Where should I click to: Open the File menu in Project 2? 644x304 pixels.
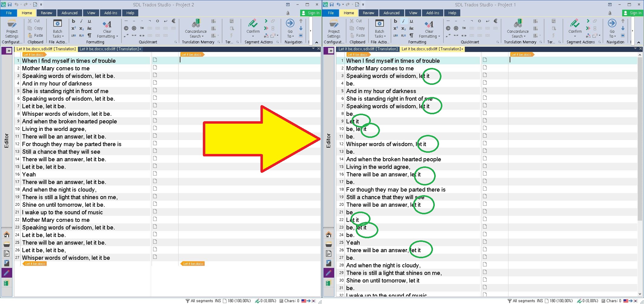tap(9, 13)
